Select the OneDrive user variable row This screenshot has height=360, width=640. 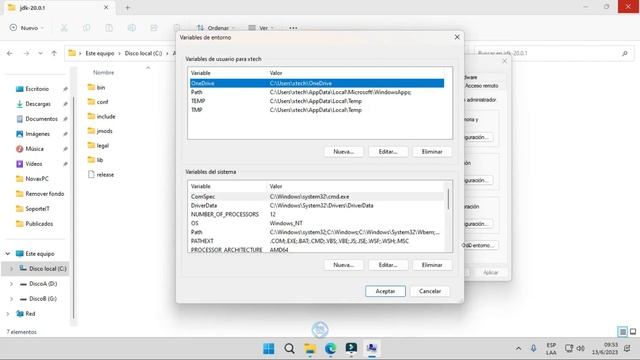point(317,83)
